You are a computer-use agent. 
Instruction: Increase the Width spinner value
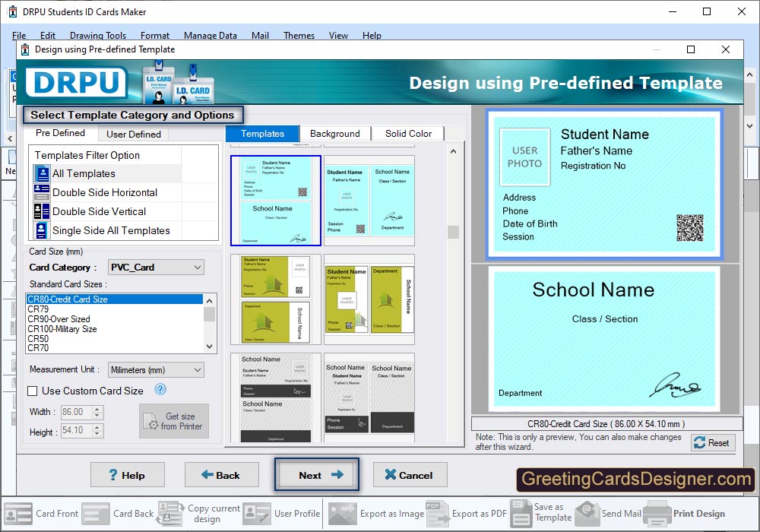[x=97, y=409]
